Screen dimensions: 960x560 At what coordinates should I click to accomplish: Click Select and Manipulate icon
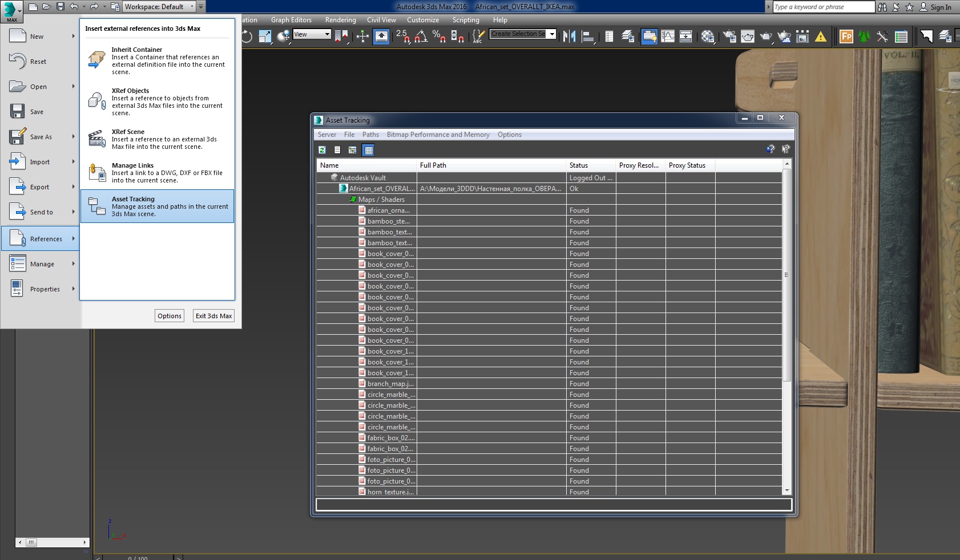click(x=362, y=36)
